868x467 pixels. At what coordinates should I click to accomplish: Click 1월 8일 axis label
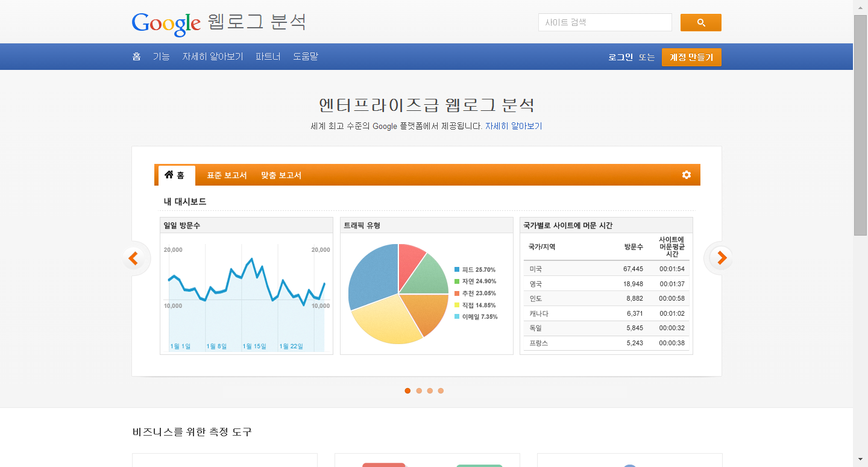[216, 346]
